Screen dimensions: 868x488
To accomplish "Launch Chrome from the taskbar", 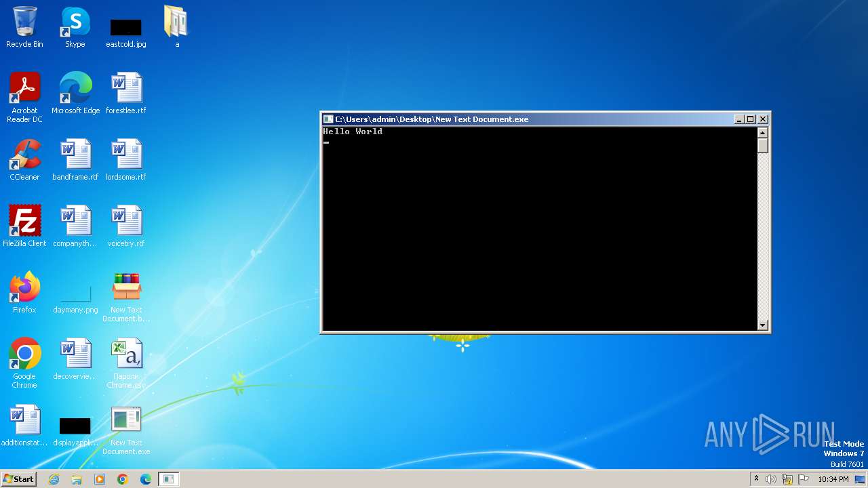I will pyautogui.click(x=123, y=479).
